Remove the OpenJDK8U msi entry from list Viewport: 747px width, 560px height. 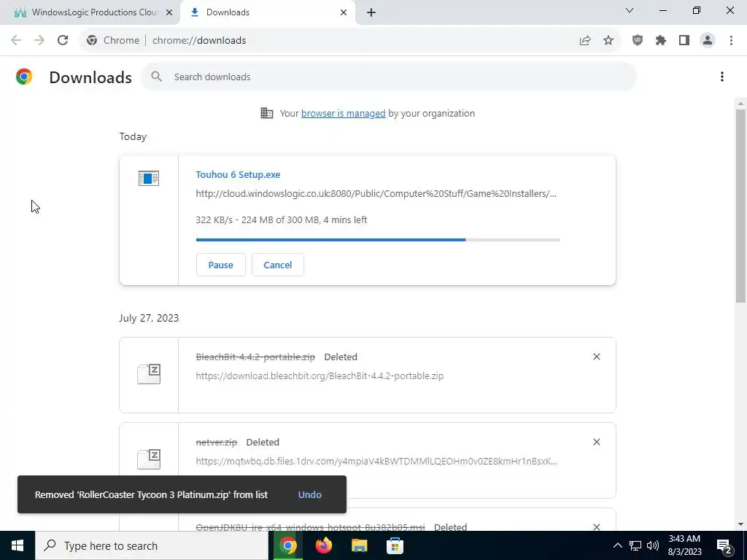point(597,526)
